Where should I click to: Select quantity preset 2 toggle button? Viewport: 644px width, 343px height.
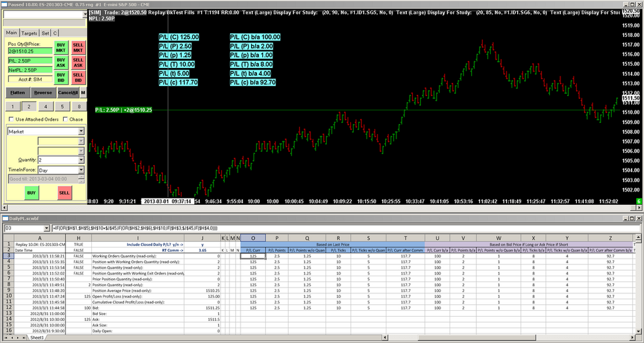[27, 106]
